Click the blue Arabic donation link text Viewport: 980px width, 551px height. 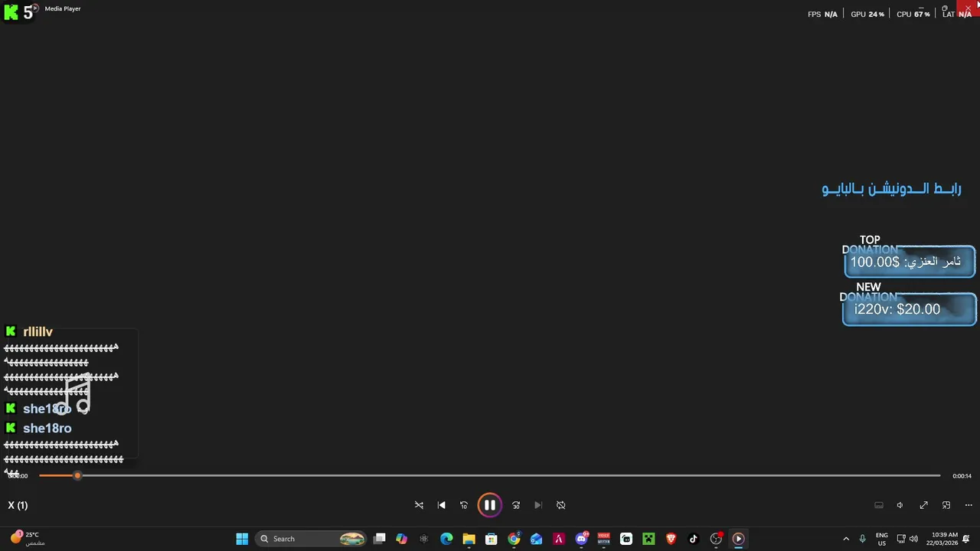coord(892,188)
